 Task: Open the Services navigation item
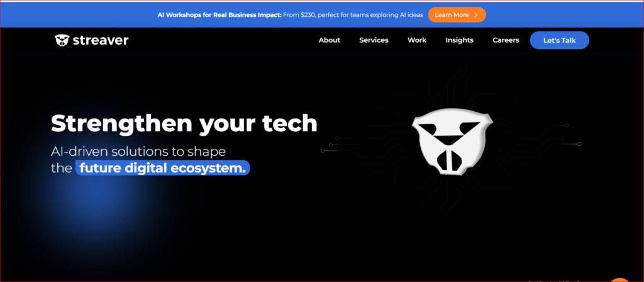tap(374, 40)
